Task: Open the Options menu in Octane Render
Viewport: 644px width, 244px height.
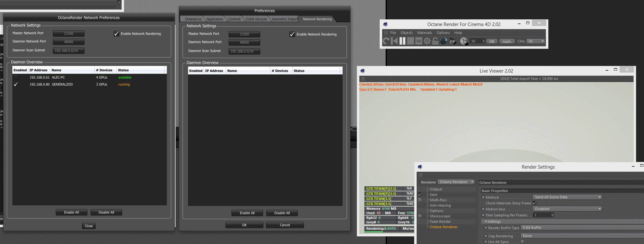Action: coord(443,33)
